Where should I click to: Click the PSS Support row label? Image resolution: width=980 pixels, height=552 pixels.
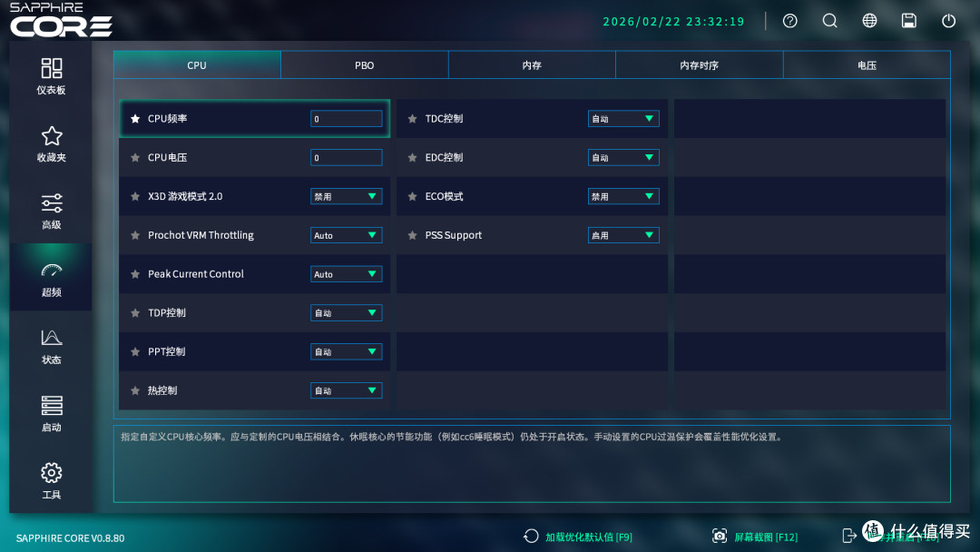point(453,235)
